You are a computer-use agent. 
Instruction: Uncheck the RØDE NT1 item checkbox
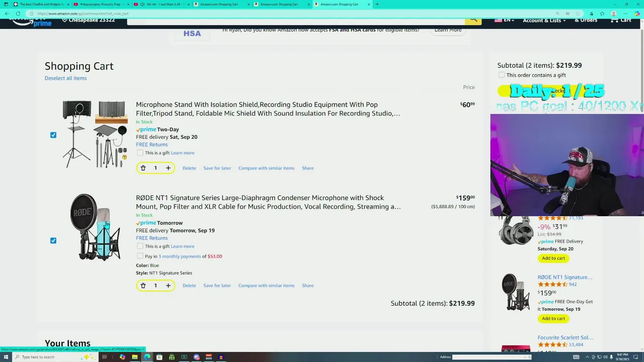point(53,241)
